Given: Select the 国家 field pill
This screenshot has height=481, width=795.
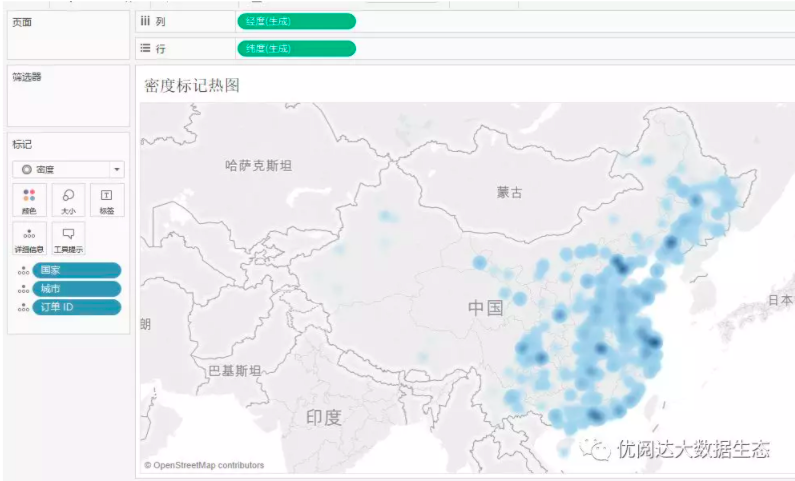Looking at the screenshot, I should coord(77,270).
